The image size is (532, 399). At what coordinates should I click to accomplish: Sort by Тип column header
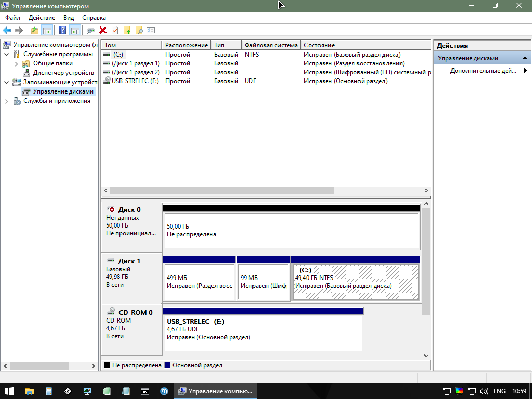[x=226, y=45]
